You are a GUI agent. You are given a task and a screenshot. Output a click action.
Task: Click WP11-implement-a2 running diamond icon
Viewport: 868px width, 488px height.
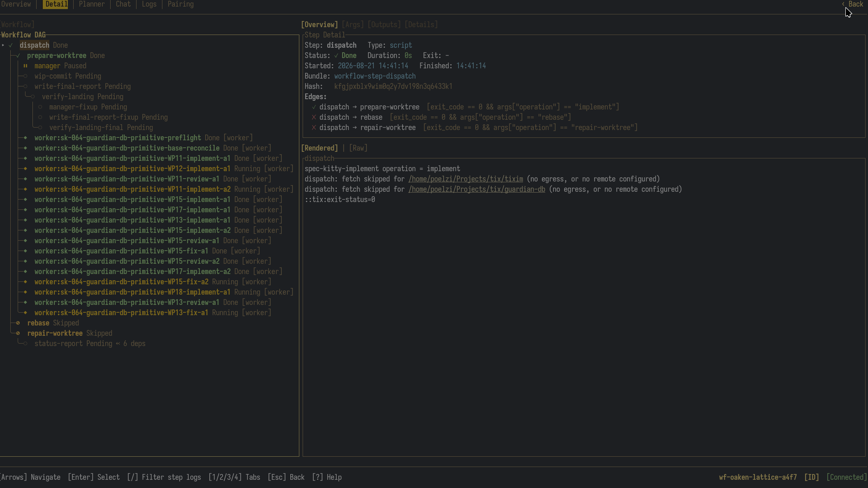[x=25, y=189]
